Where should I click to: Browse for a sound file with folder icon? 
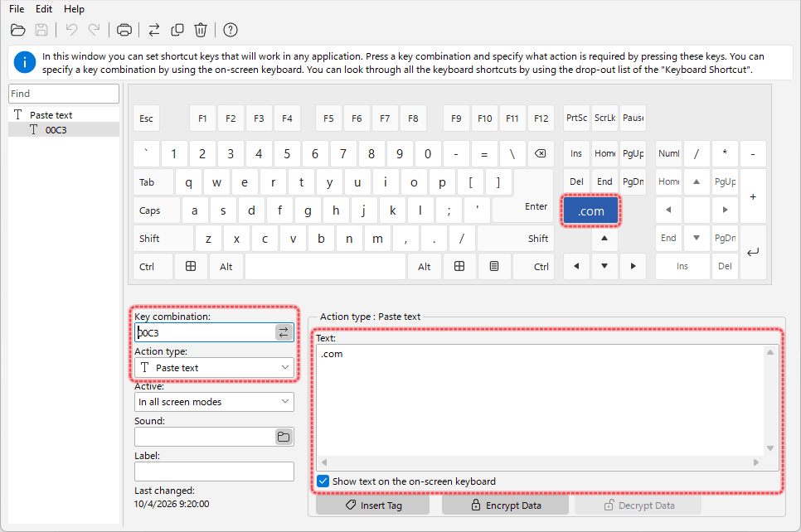[x=284, y=437]
